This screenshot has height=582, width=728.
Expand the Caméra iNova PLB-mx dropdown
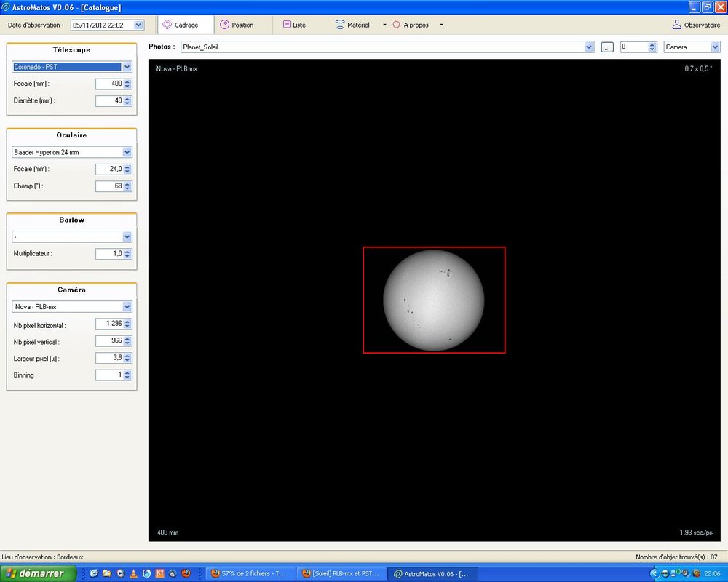127,307
